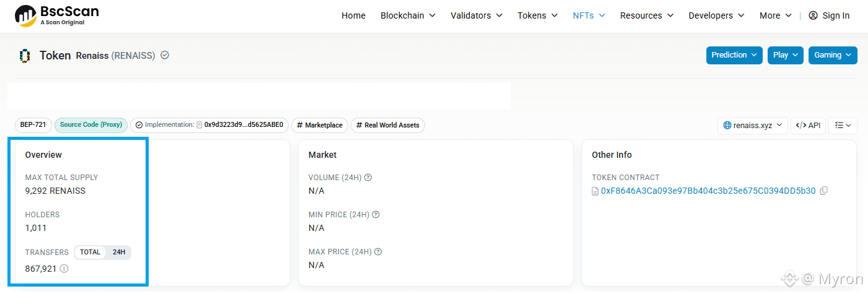This screenshot has width=868, height=294.
Task: Click the user icon beside Sign In
Action: pos(813,15)
